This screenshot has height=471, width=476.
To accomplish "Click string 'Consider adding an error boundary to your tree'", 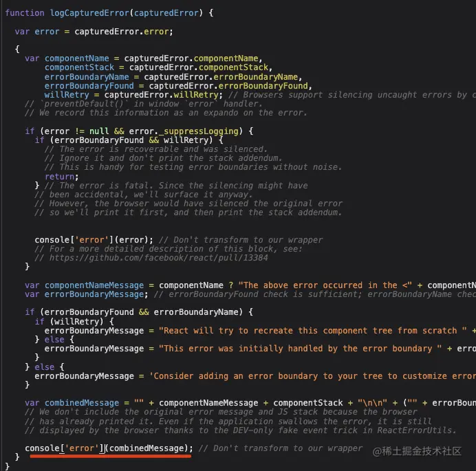I will coord(312,376).
